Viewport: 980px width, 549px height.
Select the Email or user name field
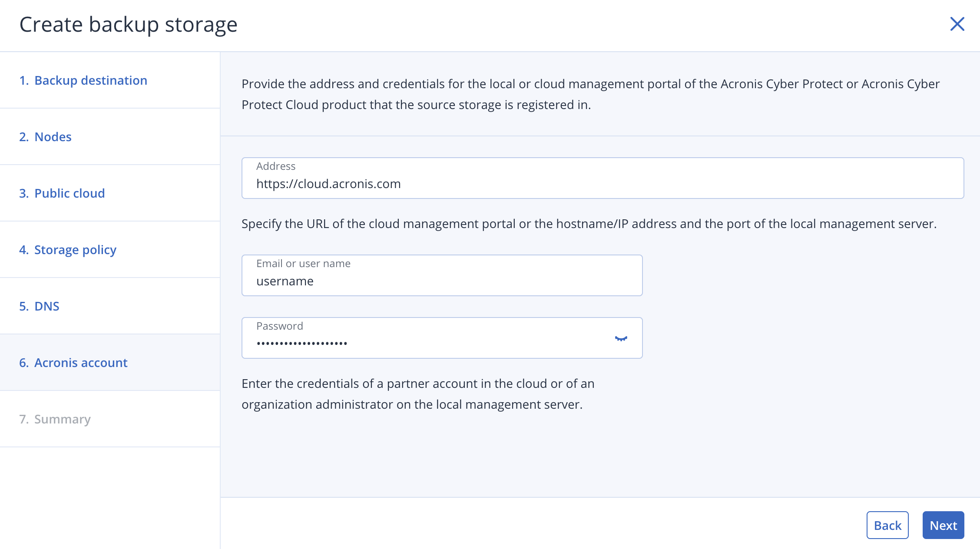442,275
